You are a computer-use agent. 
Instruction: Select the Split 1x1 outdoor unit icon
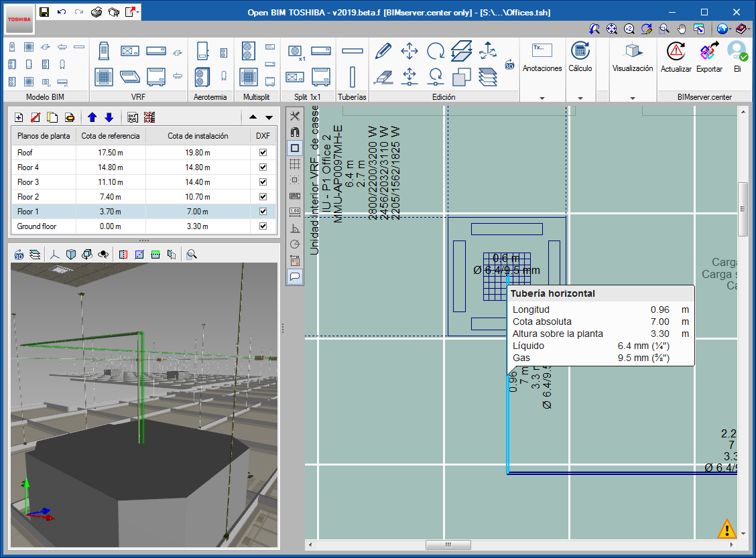[x=295, y=51]
